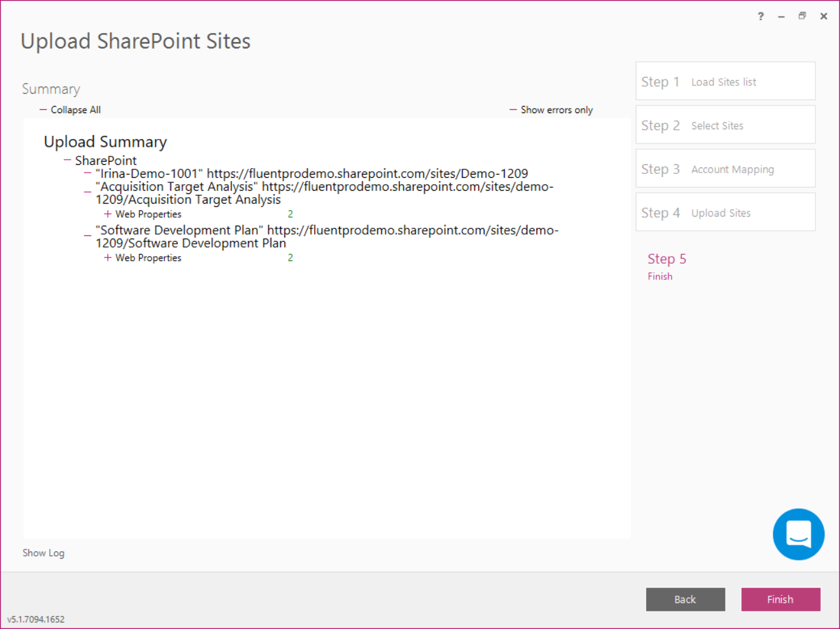The image size is (840, 629).
Task: Click version label v5.1.7094.1652
Action: pos(36,619)
